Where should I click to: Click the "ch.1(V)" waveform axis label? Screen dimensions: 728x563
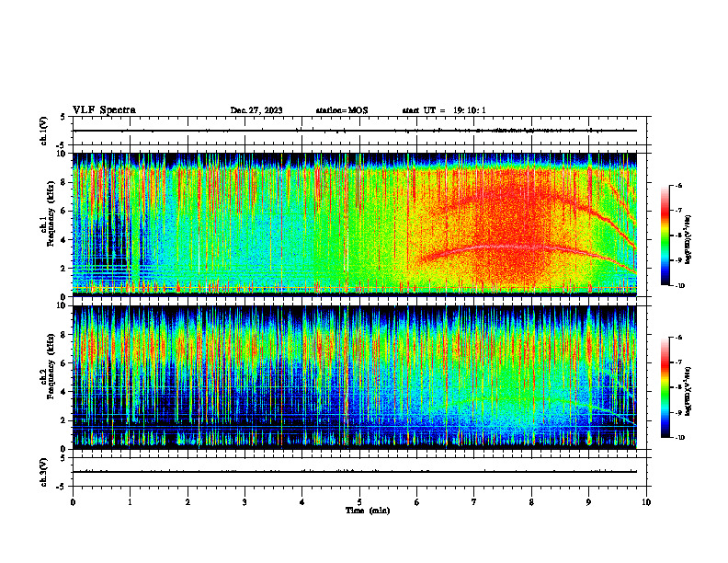click(x=43, y=131)
